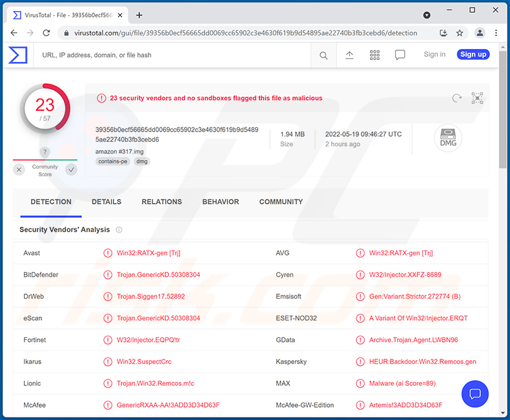Click the amazon #317.img file name
This screenshot has width=510, height=420.
[x=119, y=152]
